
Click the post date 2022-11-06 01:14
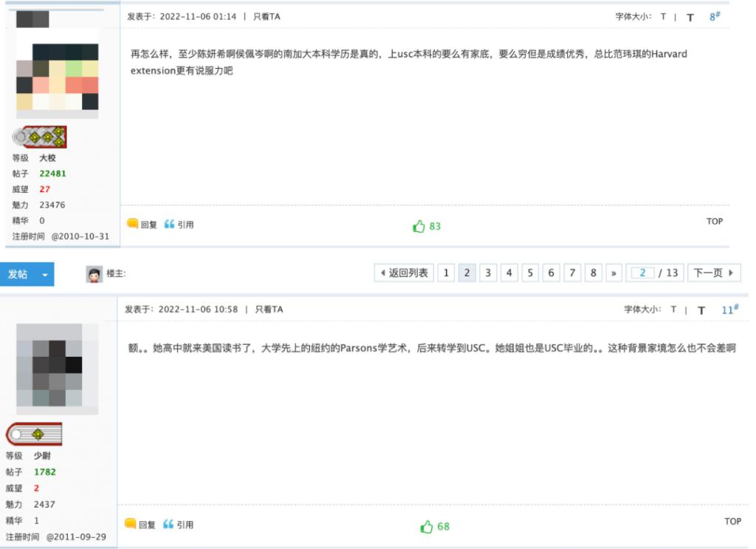(x=198, y=16)
